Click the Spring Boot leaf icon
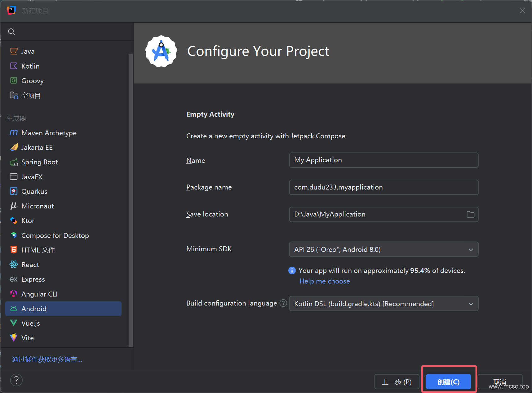 [x=14, y=162]
